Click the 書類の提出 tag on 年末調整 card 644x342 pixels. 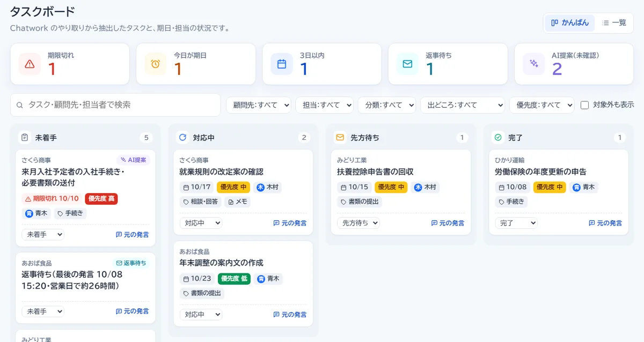(202, 293)
